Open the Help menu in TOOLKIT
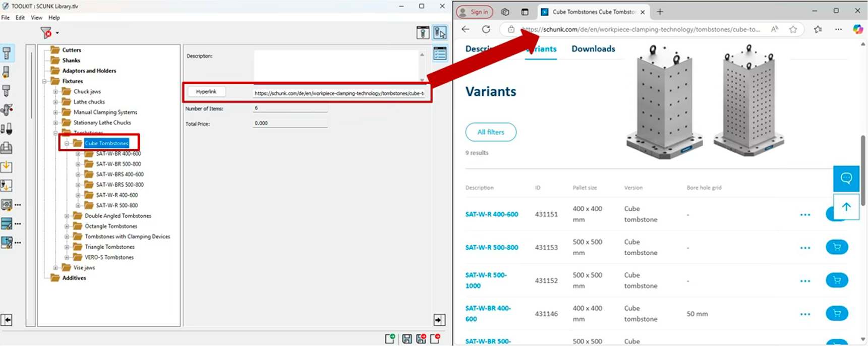The width and height of the screenshot is (868, 346). click(x=54, y=18)
